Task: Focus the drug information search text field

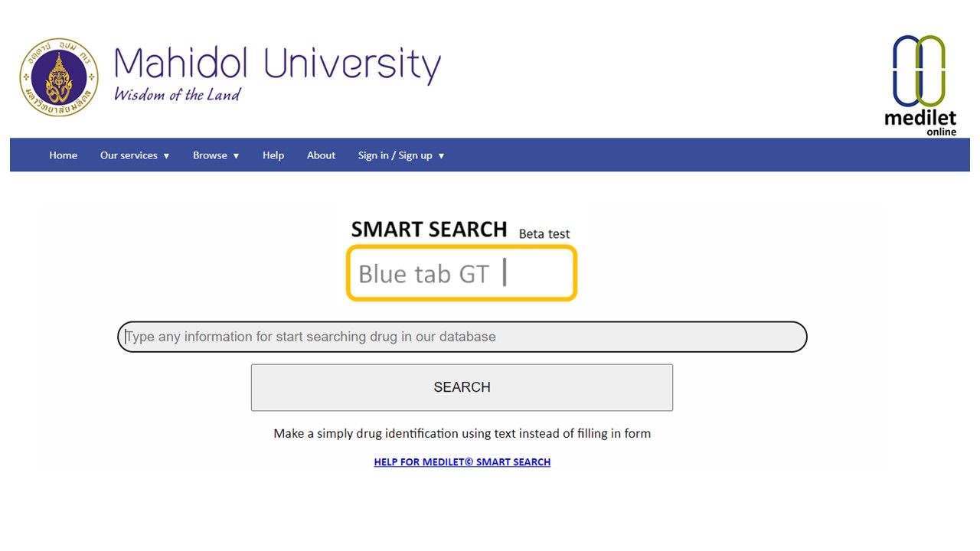Action: coord(462,337)
